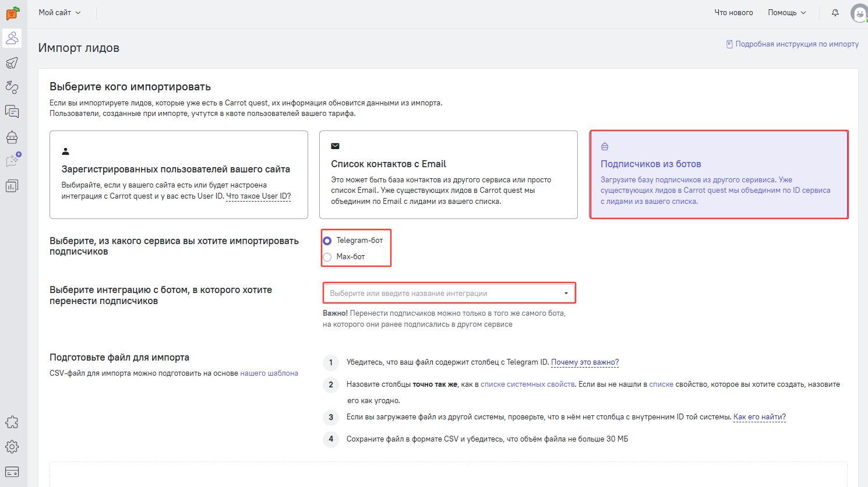Click the "нашего шаблона" template link
868x487 pixels.
(x=269, y=373)
